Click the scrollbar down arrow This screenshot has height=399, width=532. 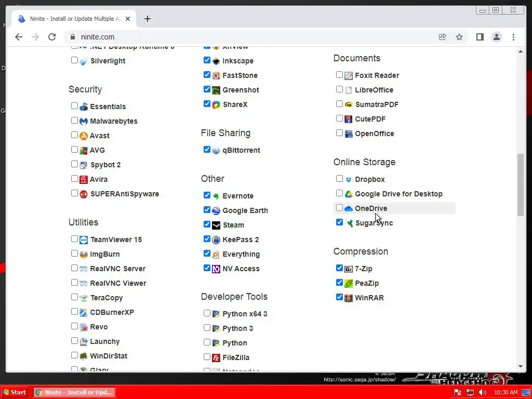coord(521,366)
